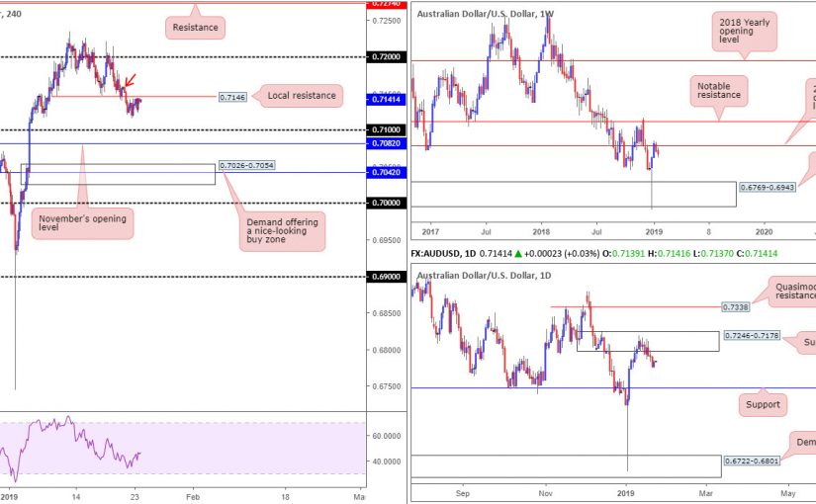This screenshot has width=816, height=504.
Task: Click the 0.7026-0.7054 demand zone label
Action: tap(248, 165)
